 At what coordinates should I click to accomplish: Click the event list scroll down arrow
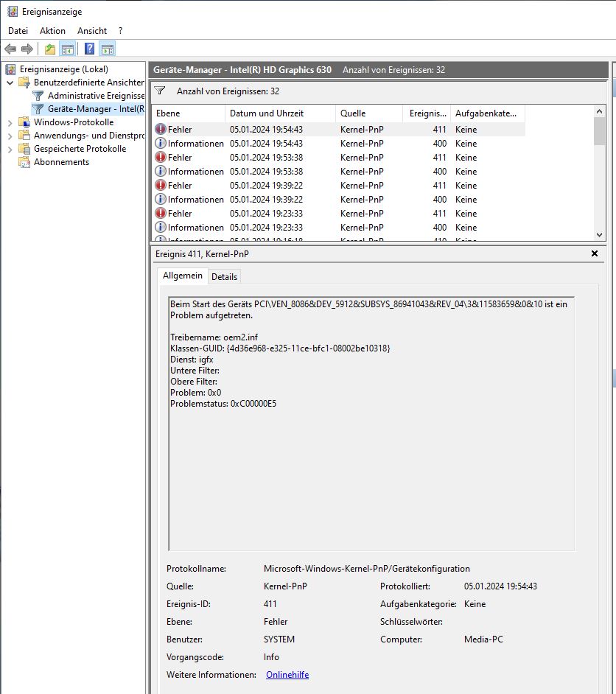[x=599, y=235]
